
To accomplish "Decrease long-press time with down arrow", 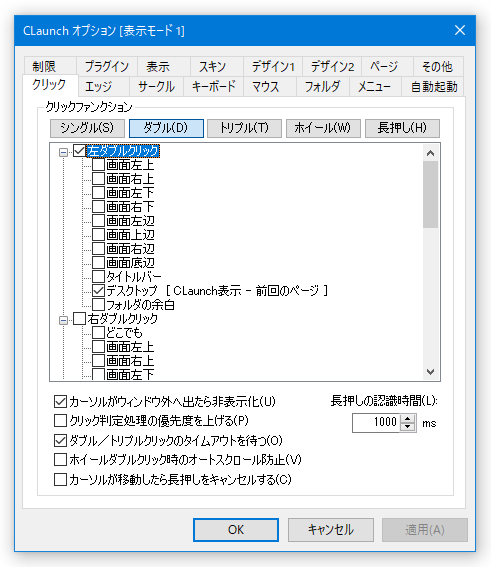I will [x=408, y=427].
